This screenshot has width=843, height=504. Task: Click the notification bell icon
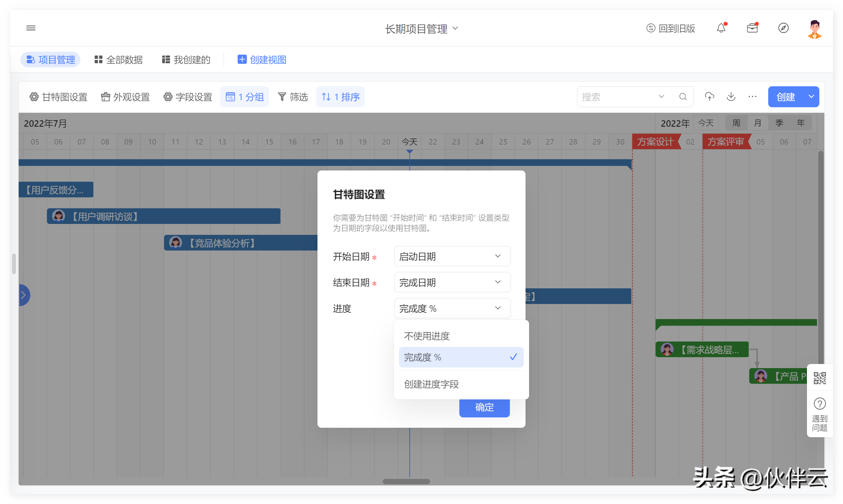(721, 28)
